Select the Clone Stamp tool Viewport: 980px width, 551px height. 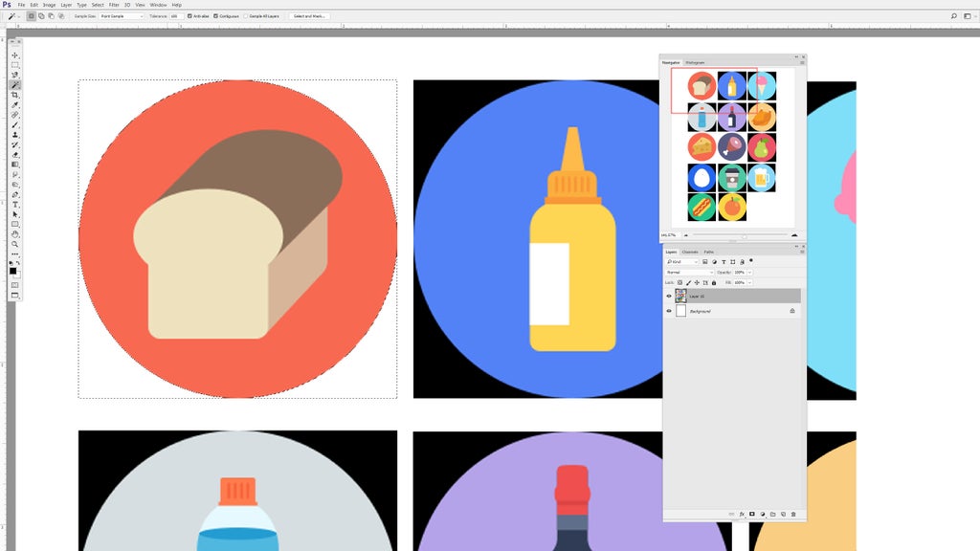[15, 135]
